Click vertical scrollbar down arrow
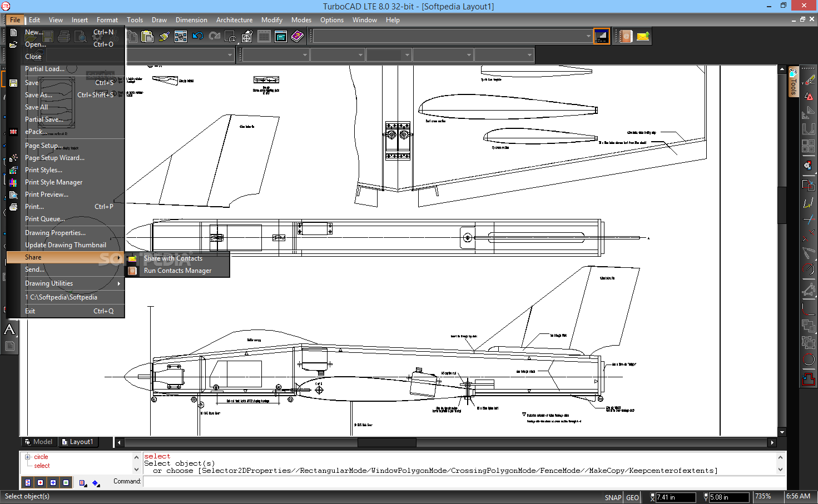818x504 pixels. [782, 432]
